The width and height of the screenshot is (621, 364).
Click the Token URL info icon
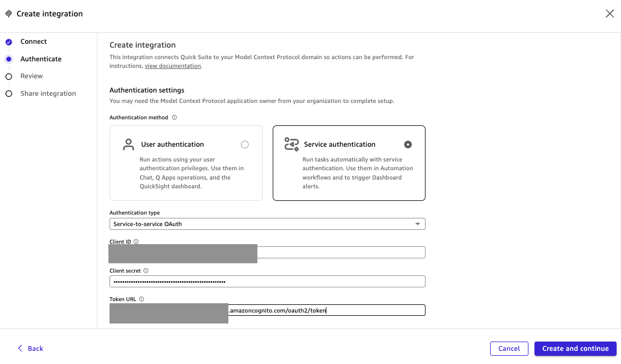pyautogui.click(x=141, y=299)
